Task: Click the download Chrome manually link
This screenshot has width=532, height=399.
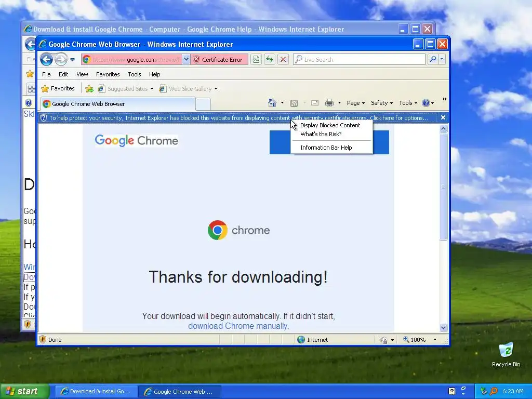Action: click(x=238, y=326)
